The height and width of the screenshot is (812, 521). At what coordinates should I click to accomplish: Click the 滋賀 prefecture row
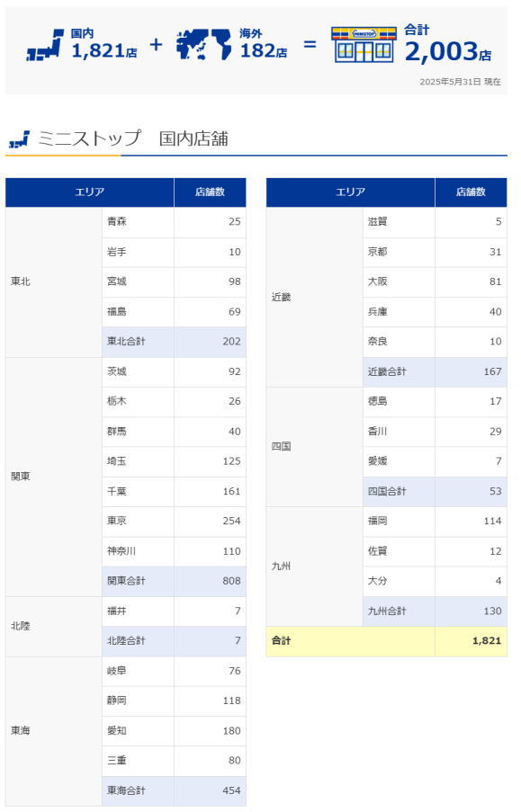[x=435, y=222]
